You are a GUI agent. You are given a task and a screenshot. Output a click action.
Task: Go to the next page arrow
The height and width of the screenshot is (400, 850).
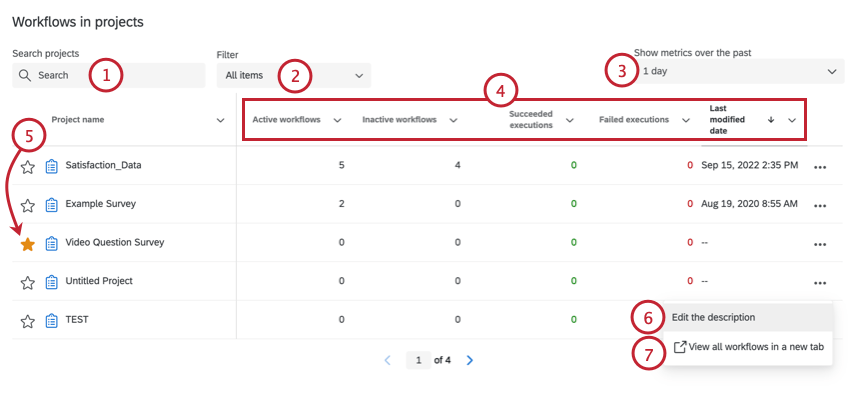[x=469, y=360]
